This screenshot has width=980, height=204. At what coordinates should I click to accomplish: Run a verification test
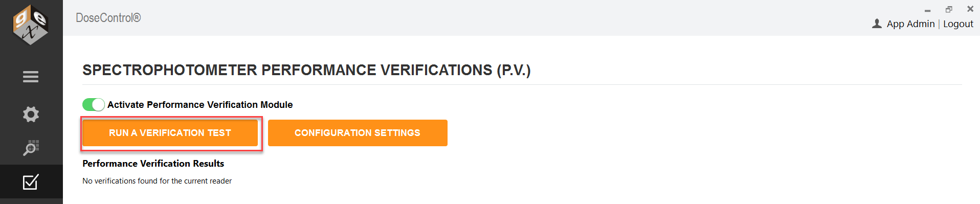click(x=170, y=133)
